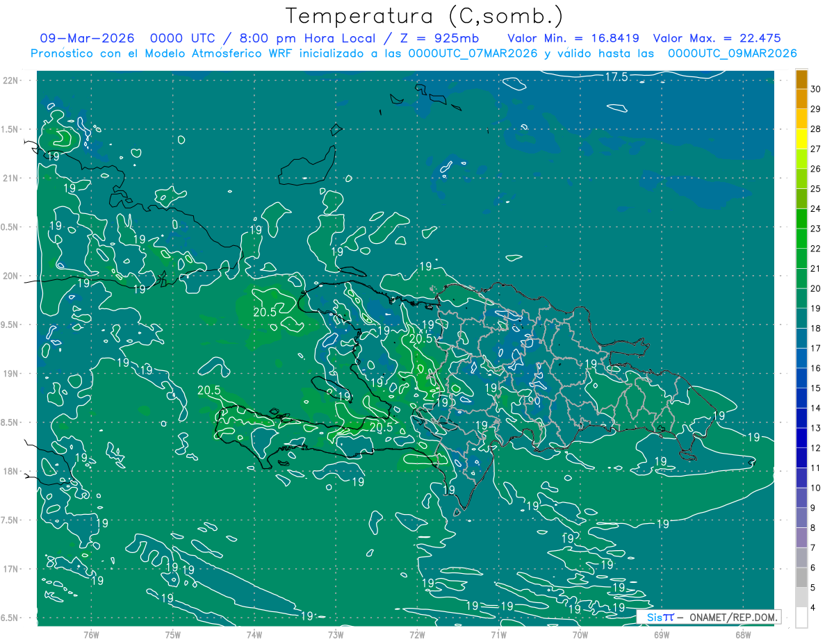Select dark blue swatch between 12 and 13

[801, 438]
